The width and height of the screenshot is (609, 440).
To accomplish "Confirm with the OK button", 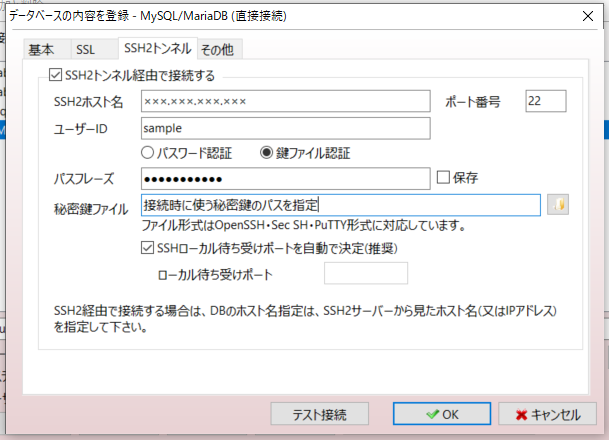I will tap(442, 414).
